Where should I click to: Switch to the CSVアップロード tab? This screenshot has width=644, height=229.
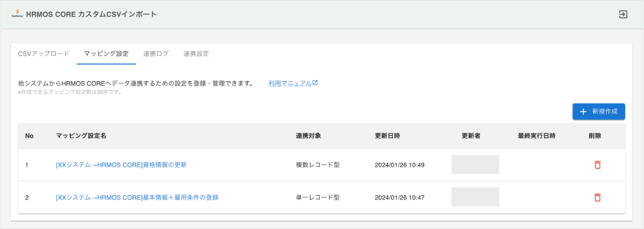tap(44, 54)
